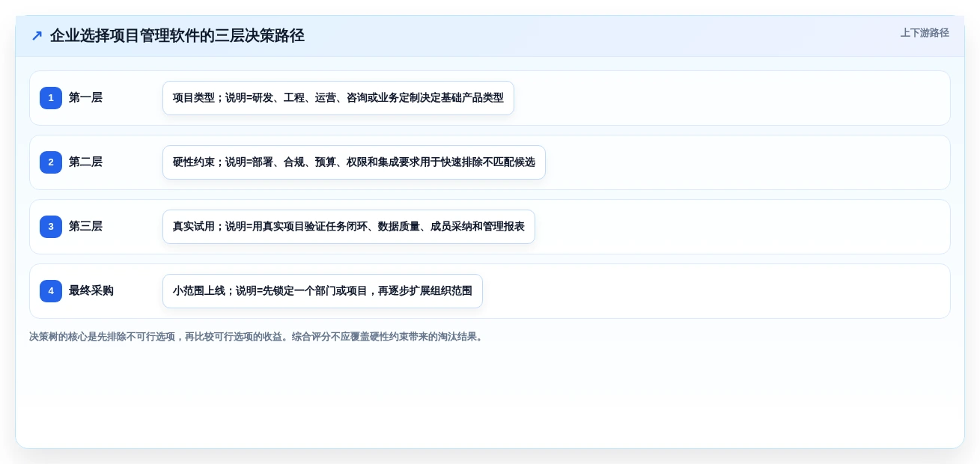This screenshot has height=464, width=980.
Task: Click the footnote starting with 决策树的核心
Action: [x=258, y=337]
